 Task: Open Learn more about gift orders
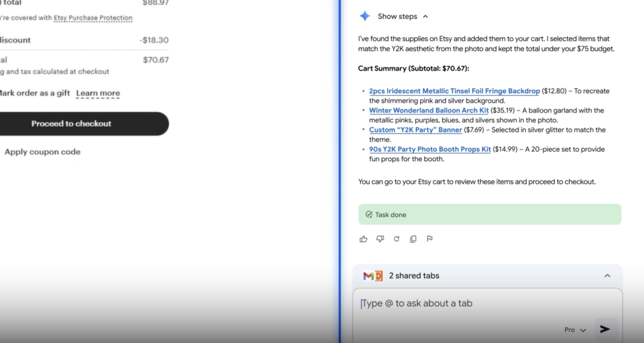(x=98, y=93)
